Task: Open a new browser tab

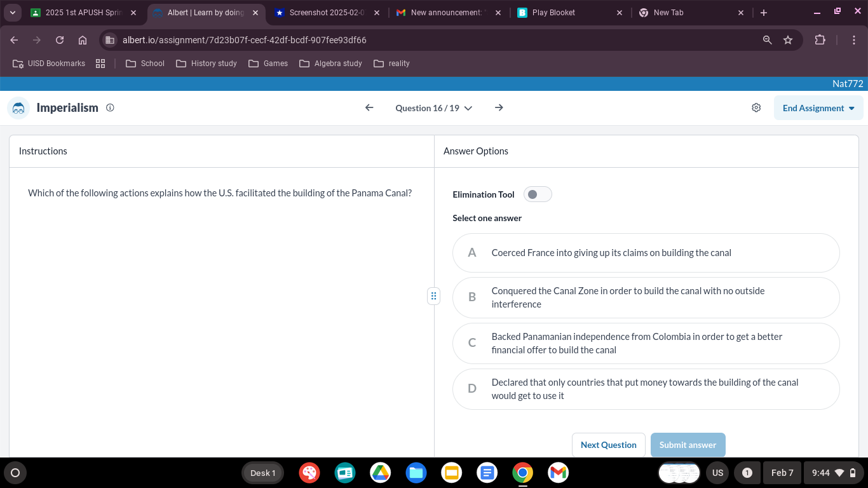Action: (x=764, y=13)
